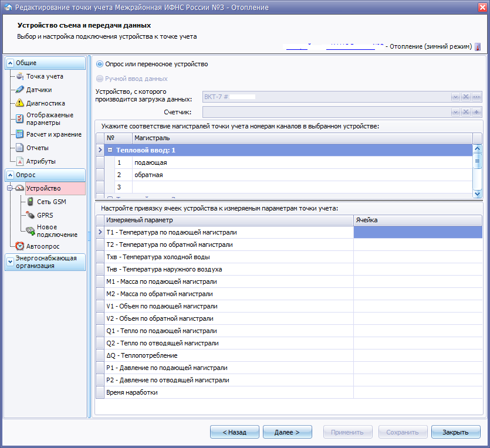Click the Автоопрос alarm clock icon
490x448 pixels.
20,246
